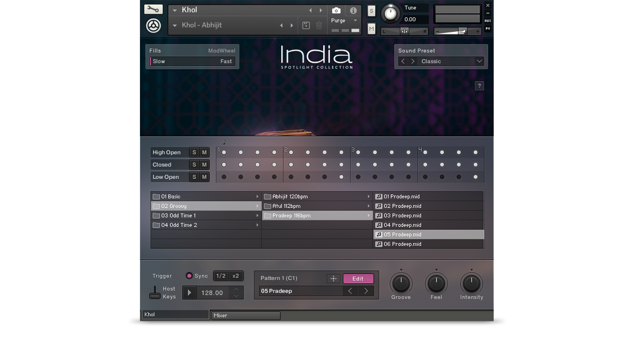The image size is (634, 364).
Task: Click the folder icon of 04 Odd Time 2
Action: coord(156,225)
